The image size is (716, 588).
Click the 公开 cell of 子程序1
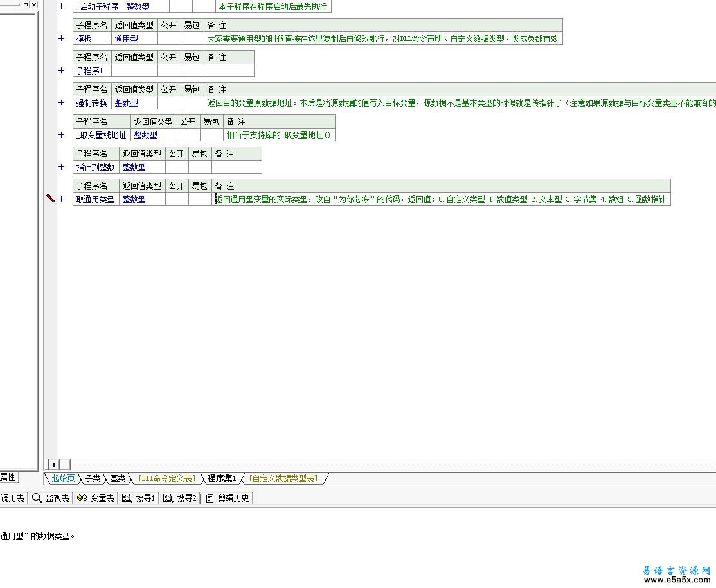click(x=169, y=71)
